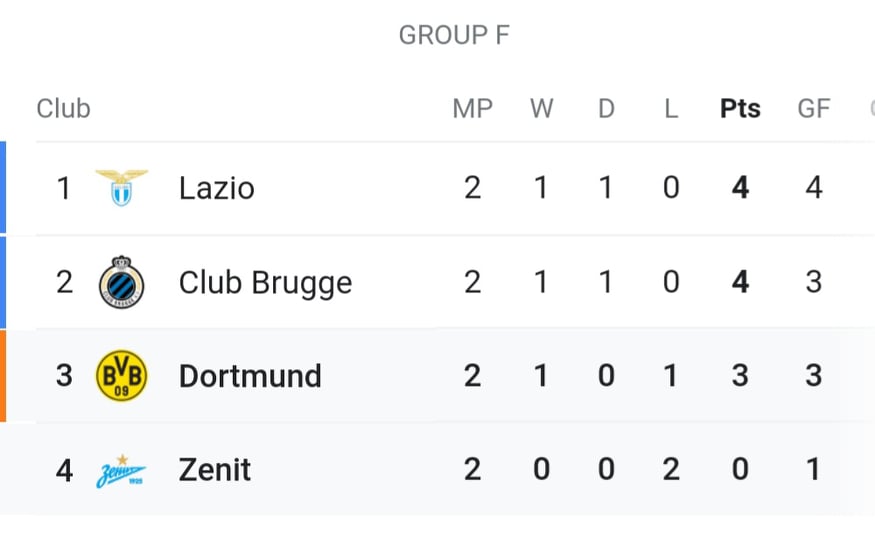Click the Club Brugge crest icon
This screenshot has height=534, width=875.
pos(122,282)
